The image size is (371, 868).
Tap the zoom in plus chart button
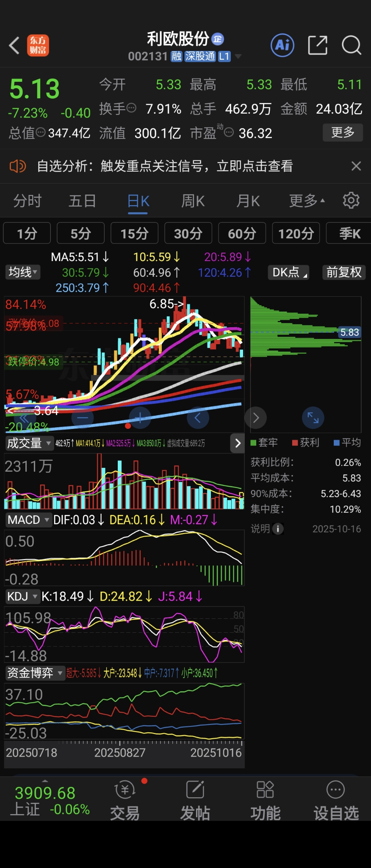coord(140,418)
